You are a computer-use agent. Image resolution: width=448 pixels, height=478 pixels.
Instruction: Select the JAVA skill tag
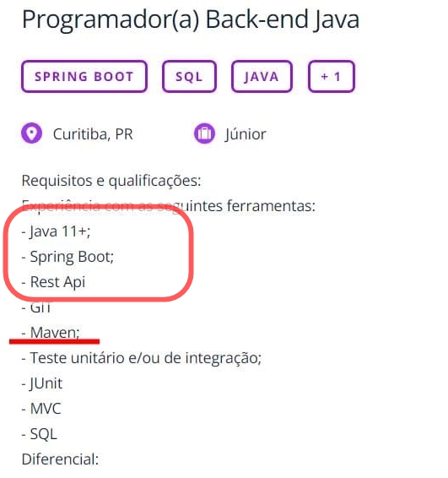coord(262,77)
